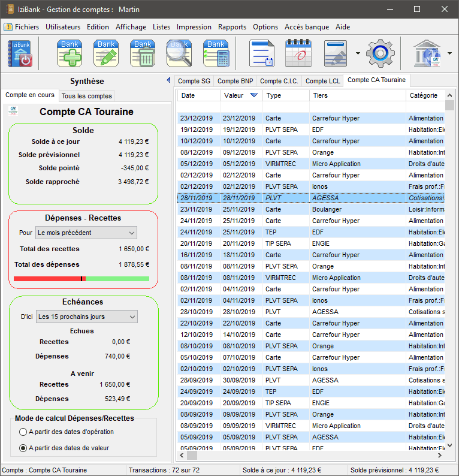Click the red-green expenses income bar

pos(81,279)
